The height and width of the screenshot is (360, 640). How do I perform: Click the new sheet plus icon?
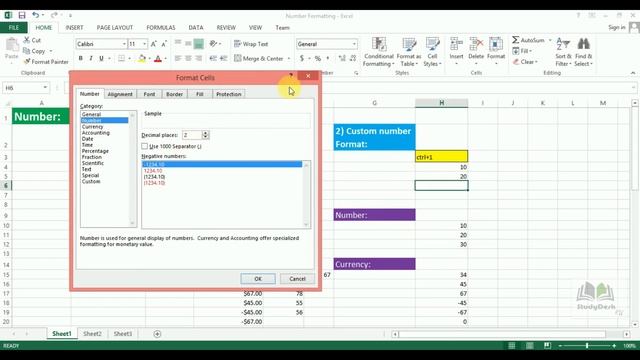point(157,334)
